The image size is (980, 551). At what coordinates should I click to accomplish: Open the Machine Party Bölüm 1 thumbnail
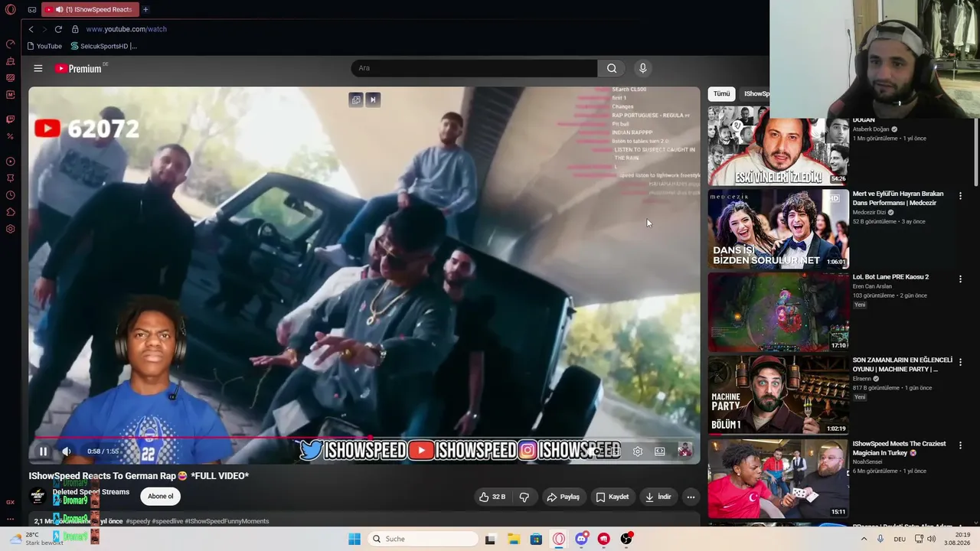coord(778,396)
